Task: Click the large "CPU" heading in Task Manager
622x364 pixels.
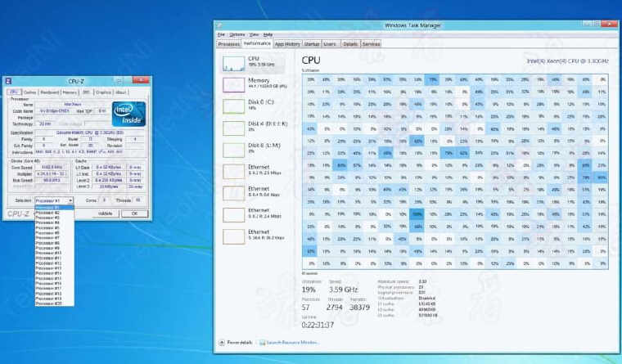Action: point(311,61)
